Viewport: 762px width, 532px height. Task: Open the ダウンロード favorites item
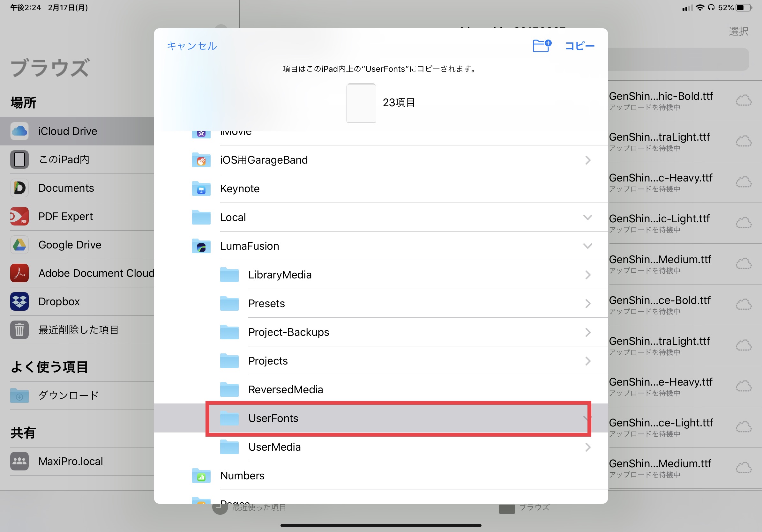(68, 395)
